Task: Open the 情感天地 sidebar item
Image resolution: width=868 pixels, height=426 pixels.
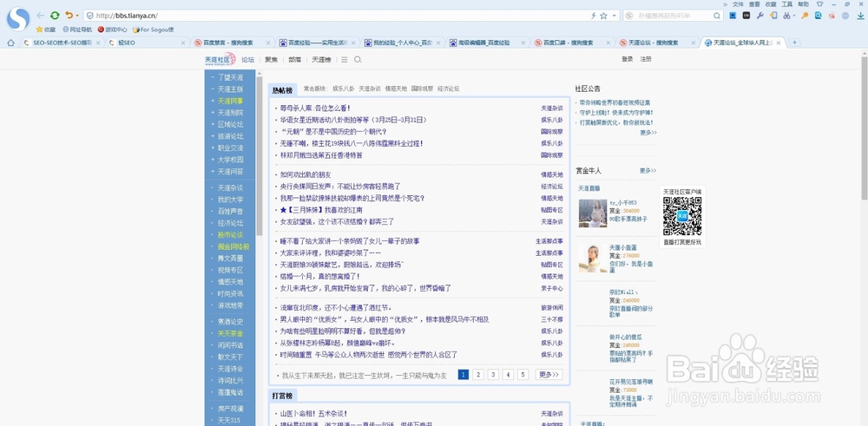Action: 230,282
